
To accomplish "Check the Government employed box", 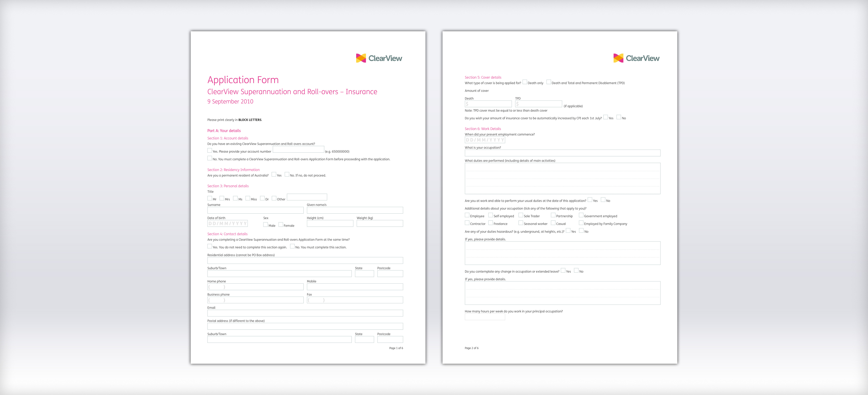I will 581,215.
